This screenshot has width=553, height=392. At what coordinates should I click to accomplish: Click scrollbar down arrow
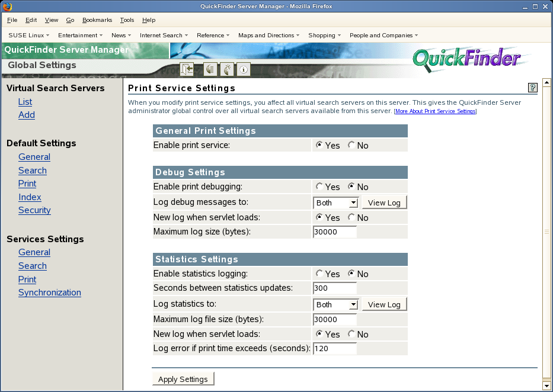[x=546, y=385]
